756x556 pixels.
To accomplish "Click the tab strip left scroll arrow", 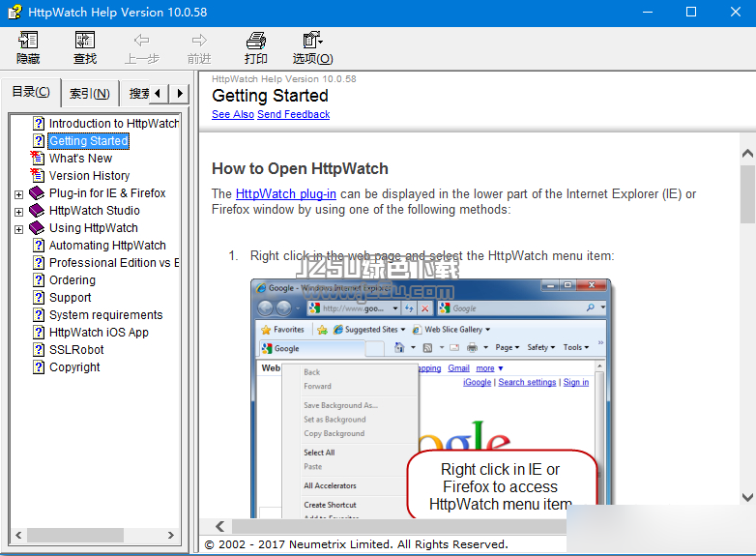I will click(x=158, y=93).
